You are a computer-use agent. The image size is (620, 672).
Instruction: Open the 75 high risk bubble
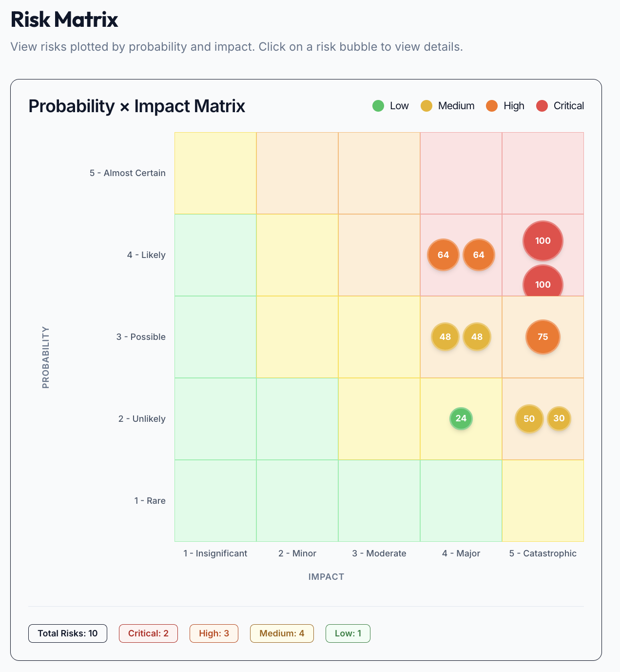(542, 337)
